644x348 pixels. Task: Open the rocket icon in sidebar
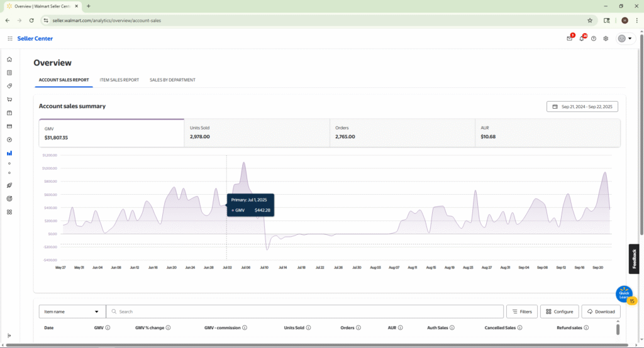coord(9,185)
